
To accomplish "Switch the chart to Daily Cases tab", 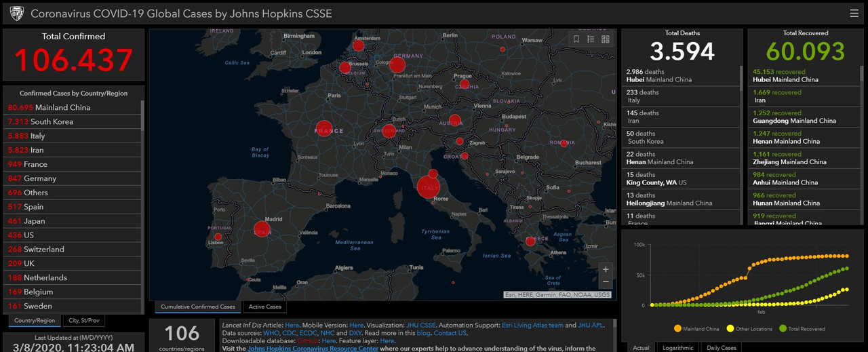I will (722, 347).
